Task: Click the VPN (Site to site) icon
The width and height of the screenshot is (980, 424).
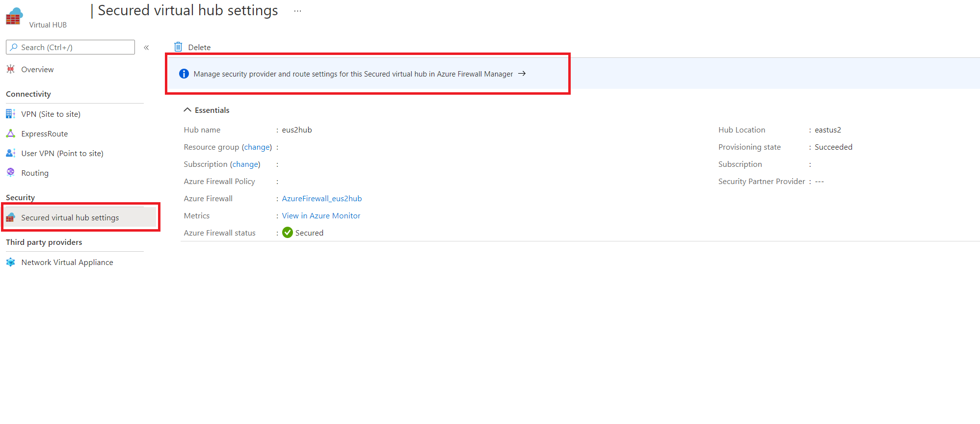Action: point(11,114)
